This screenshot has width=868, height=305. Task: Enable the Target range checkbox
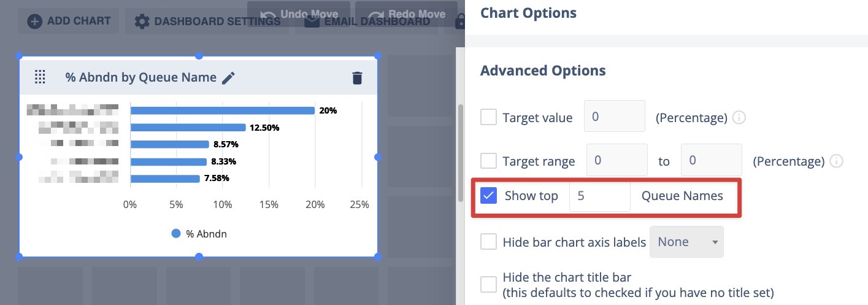[x=488, y=161]
